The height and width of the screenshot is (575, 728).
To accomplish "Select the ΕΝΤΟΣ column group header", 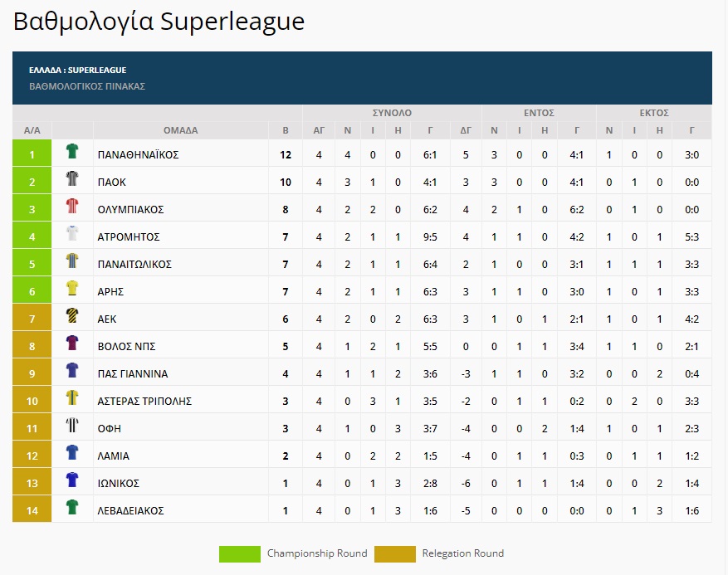I will tap(539, 113).
